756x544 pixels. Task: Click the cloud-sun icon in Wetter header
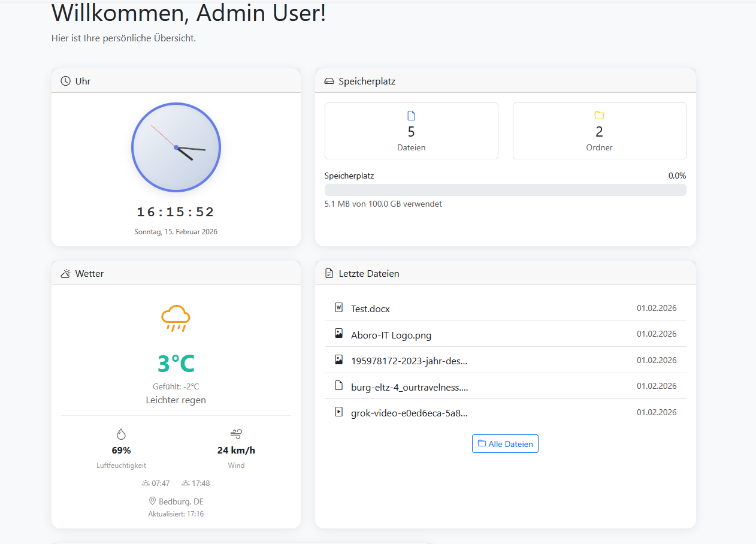pos(66,274)
